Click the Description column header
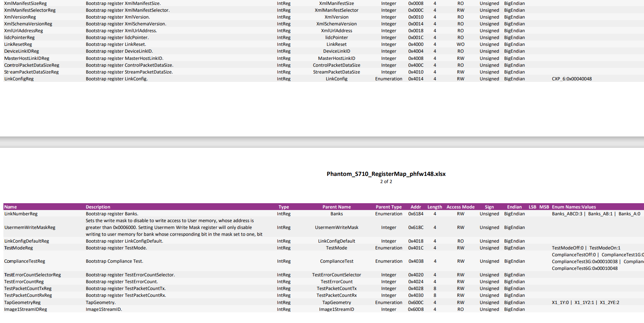Viewport: 644px width, 323px height. point(98,207)
